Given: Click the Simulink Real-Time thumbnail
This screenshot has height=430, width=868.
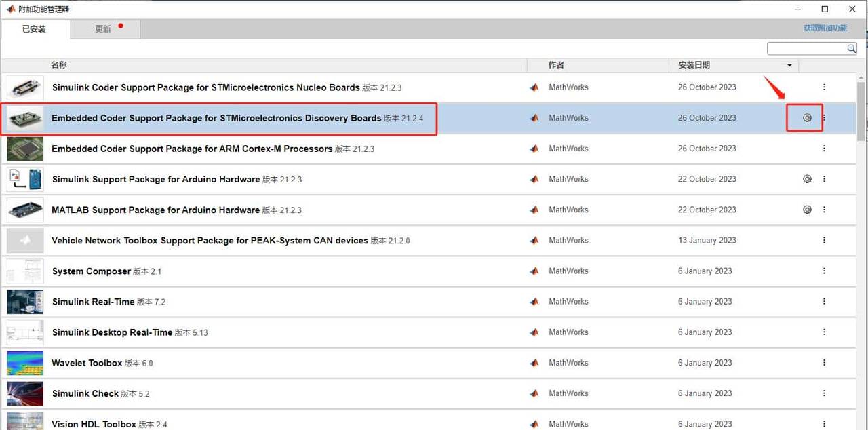Looking at the screenshot, I should (25, 302).
